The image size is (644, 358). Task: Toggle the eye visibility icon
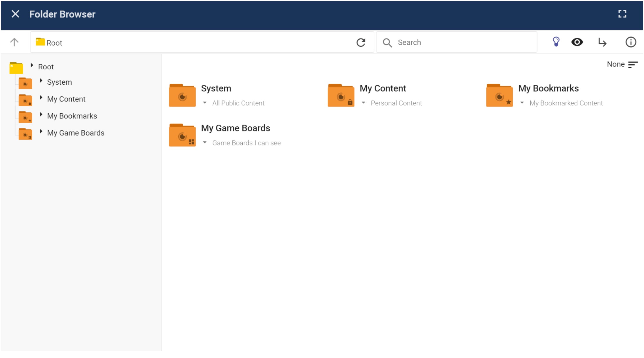577,42
